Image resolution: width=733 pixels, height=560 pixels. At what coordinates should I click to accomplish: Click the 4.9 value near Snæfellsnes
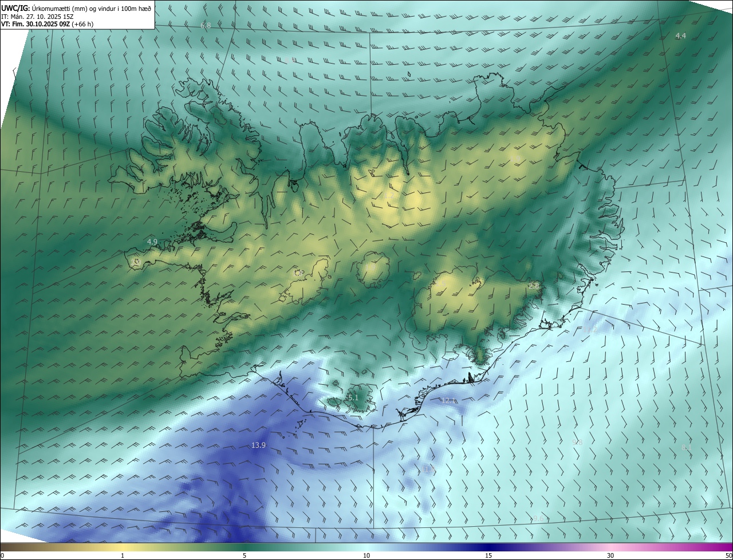pyautogui.click(x=152, y=242)
